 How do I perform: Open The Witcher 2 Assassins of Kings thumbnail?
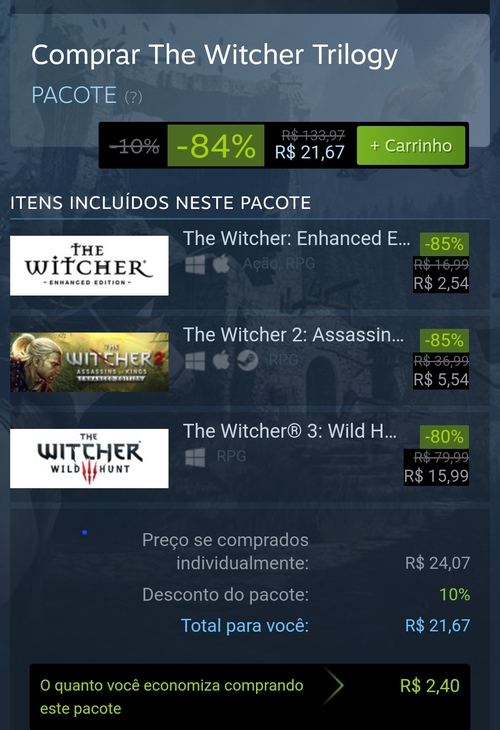pyautogui.click(x=89, y=362)
